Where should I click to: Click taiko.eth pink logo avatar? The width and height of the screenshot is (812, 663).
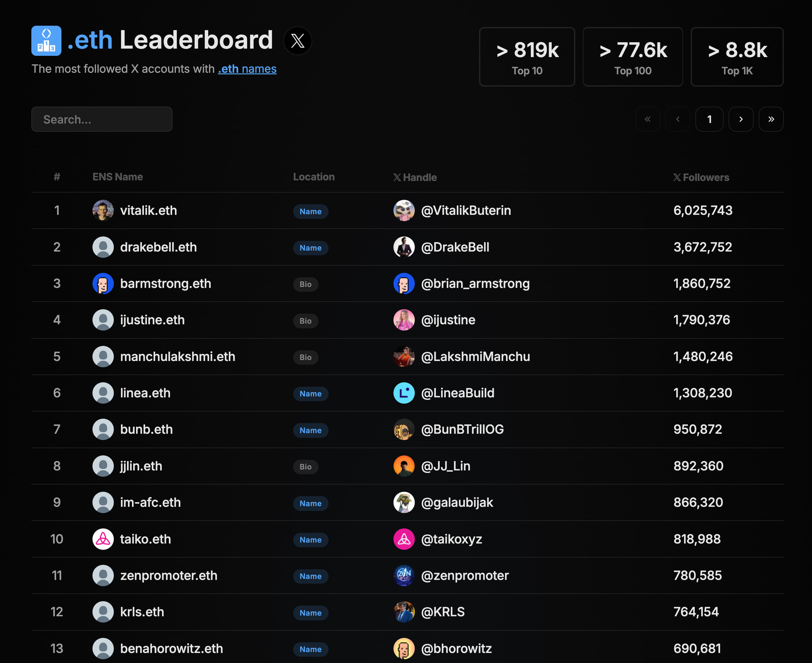(x=103, y=539)
